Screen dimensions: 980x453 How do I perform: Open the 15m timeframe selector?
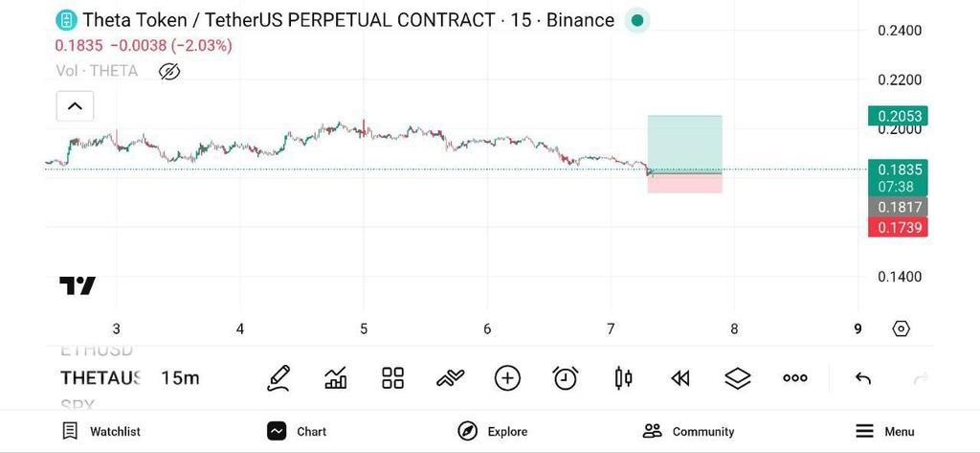click(180, 378)
